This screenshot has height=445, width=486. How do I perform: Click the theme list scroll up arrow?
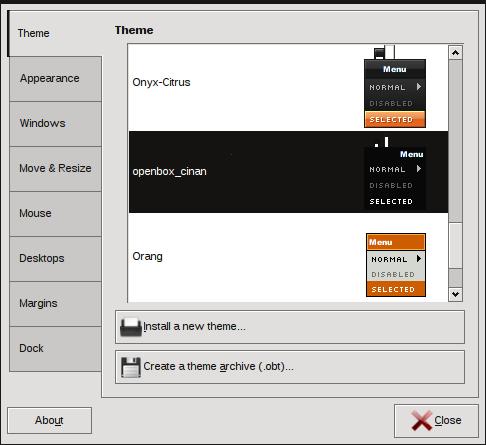[455, 53]
